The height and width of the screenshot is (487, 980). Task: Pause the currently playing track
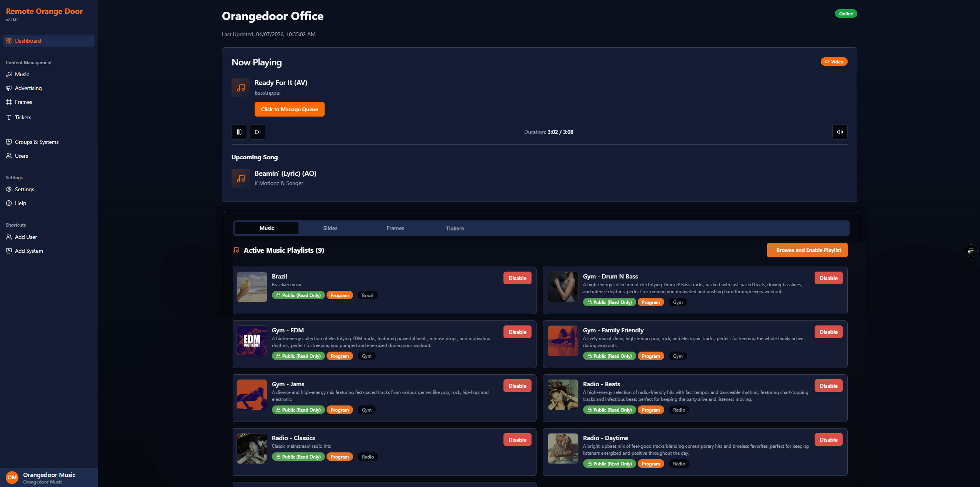click(239, 132)
